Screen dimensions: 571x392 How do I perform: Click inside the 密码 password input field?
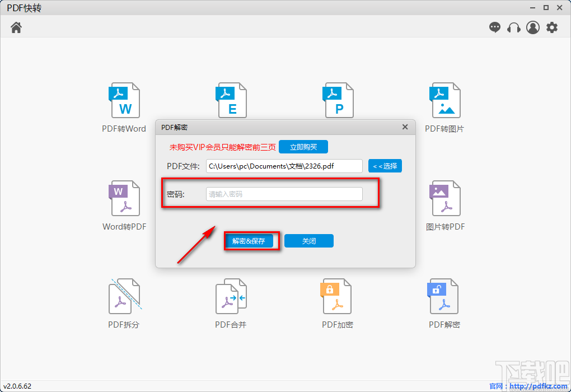283,193
